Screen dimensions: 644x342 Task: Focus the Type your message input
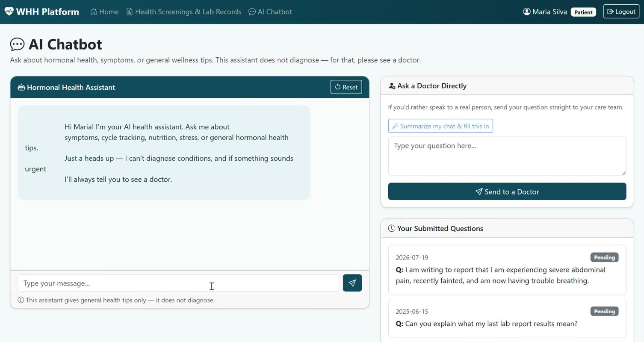pos(178,283)
